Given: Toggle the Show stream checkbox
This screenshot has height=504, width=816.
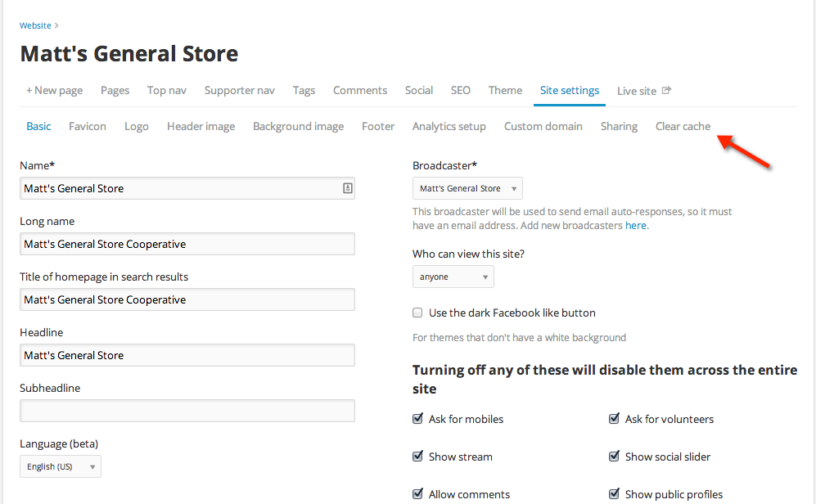Looking at the screenshot, I should [417, 457].
